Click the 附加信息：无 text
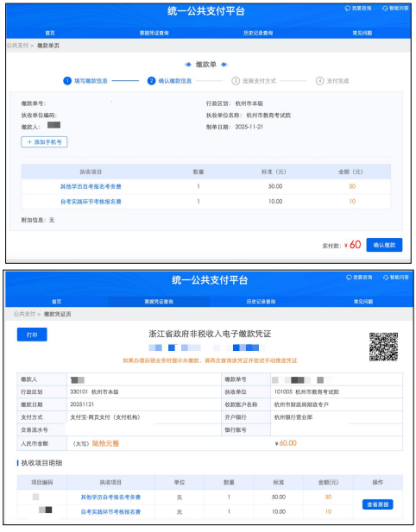This screenshot has width=416, height=532. click(38, 220)
